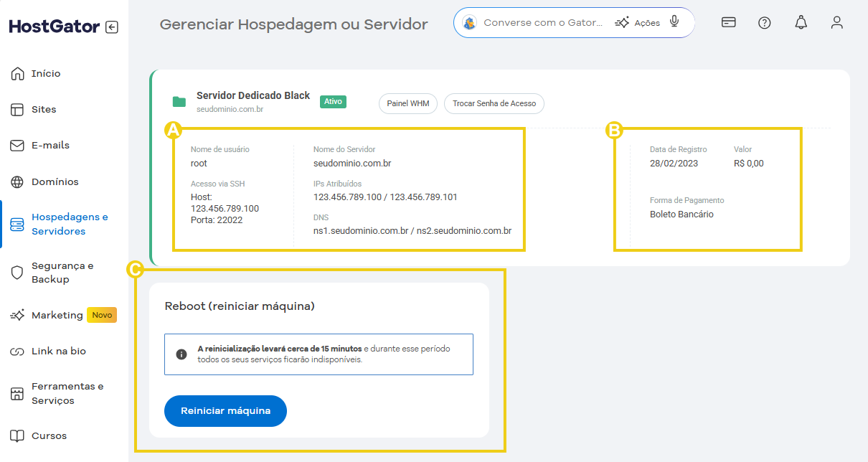The image size is (868, 462).
Task: Click the Reiniciar máquina button
Action: [x=225, y=411]
